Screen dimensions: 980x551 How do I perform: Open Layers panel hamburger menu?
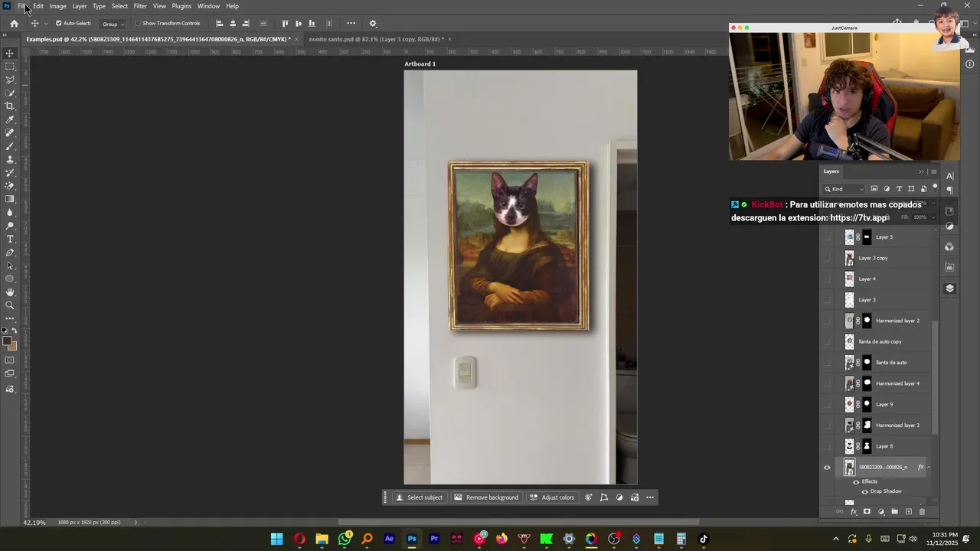(x=933, y=171)
